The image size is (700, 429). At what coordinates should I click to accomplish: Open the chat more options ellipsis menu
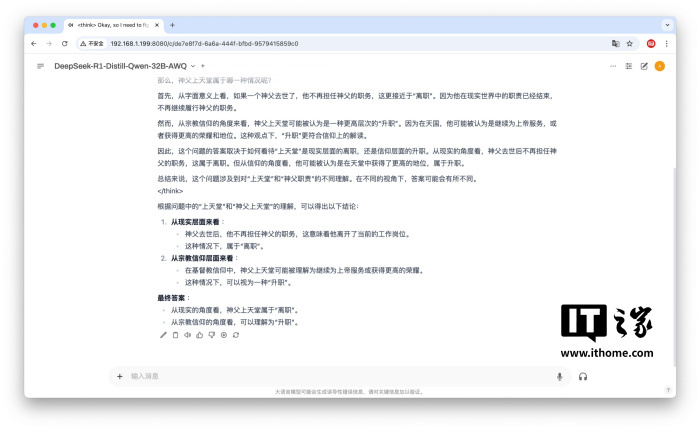(612, 66)
